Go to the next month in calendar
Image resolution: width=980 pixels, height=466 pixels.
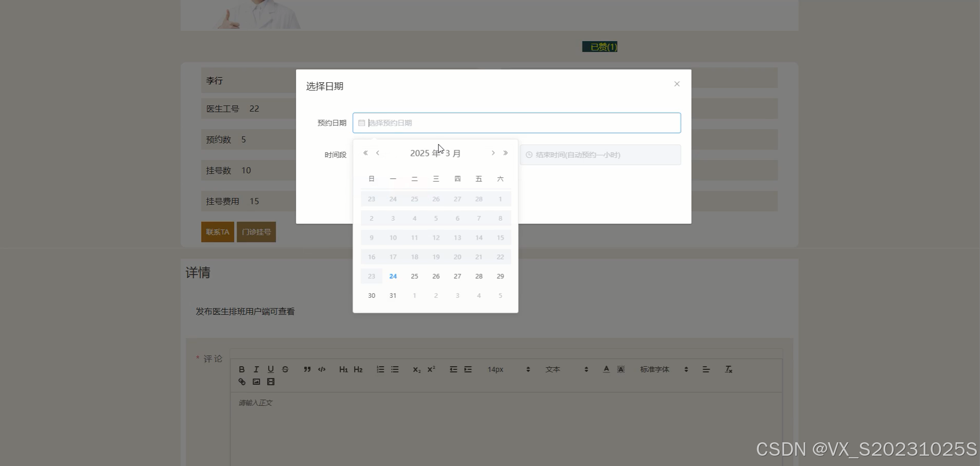493,153
